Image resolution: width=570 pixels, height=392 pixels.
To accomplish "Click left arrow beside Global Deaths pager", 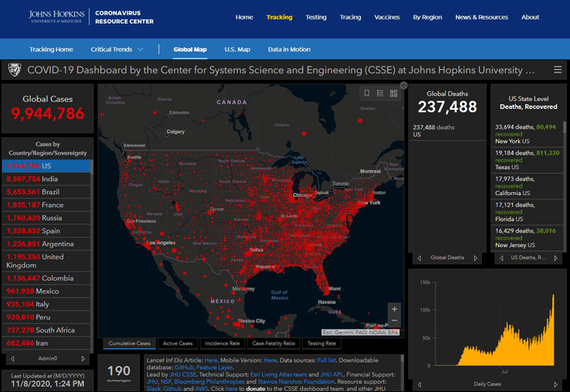I will tap(419, 258).
